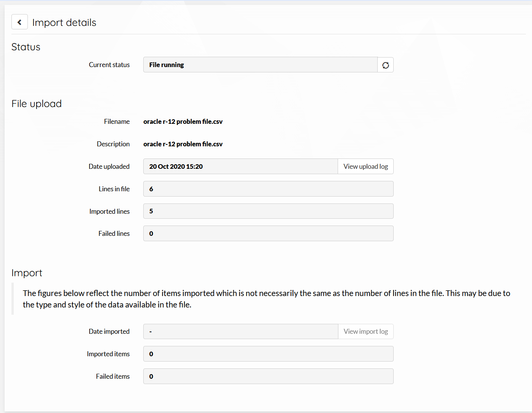Click the Date imported label

[x=109, y=331]
